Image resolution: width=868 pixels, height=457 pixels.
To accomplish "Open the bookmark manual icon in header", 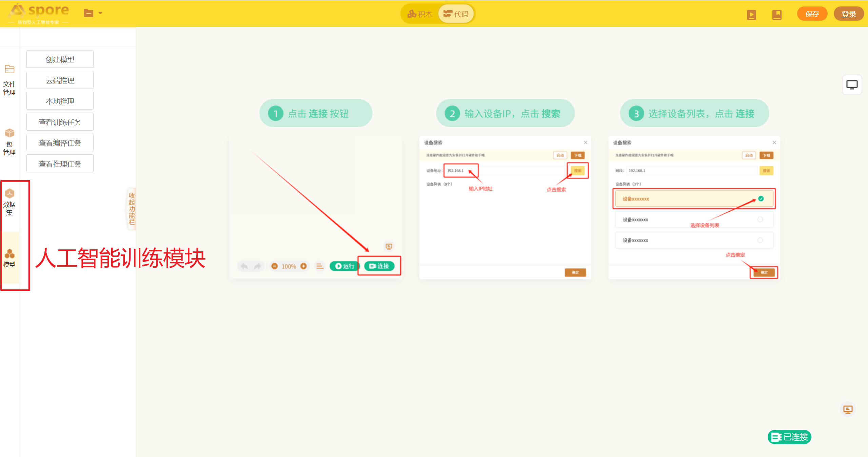I will [777, 15].
